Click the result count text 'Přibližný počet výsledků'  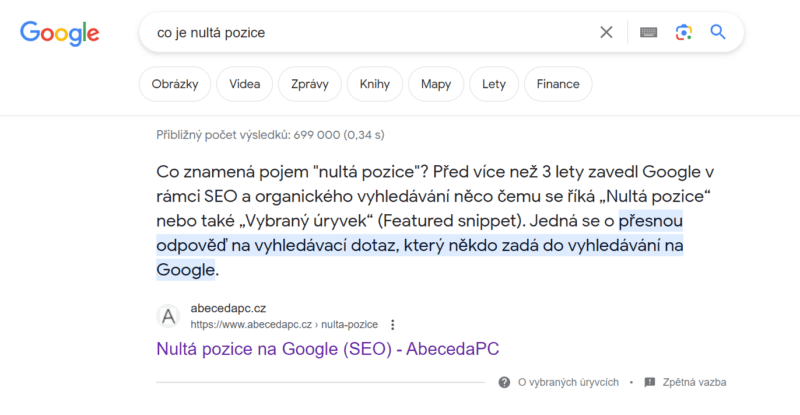point(270,135)
